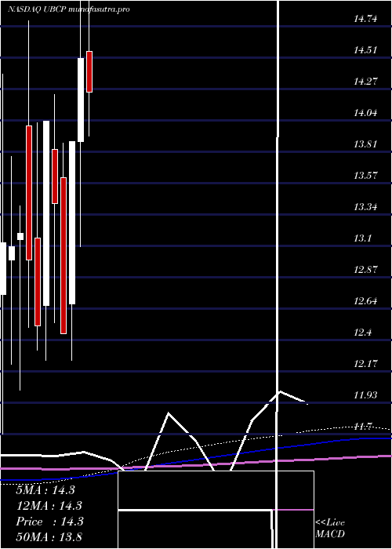The height and width of the screenshot is (549, 392).
Task: Select the 13.1 axis value
Action: coord(362,238)
